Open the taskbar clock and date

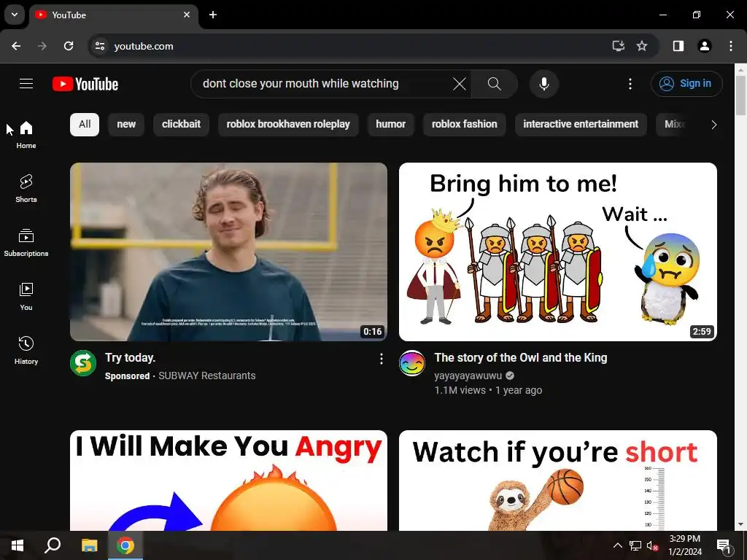tap(684, 545)
